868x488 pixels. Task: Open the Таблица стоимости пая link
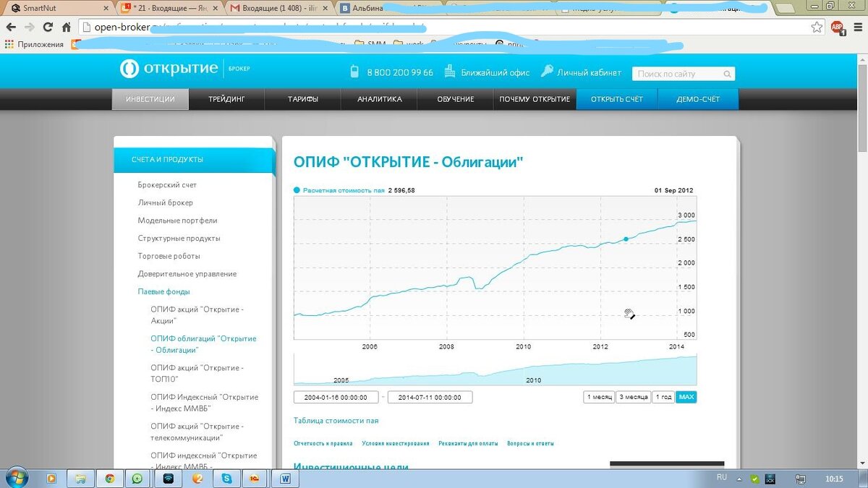336,420
